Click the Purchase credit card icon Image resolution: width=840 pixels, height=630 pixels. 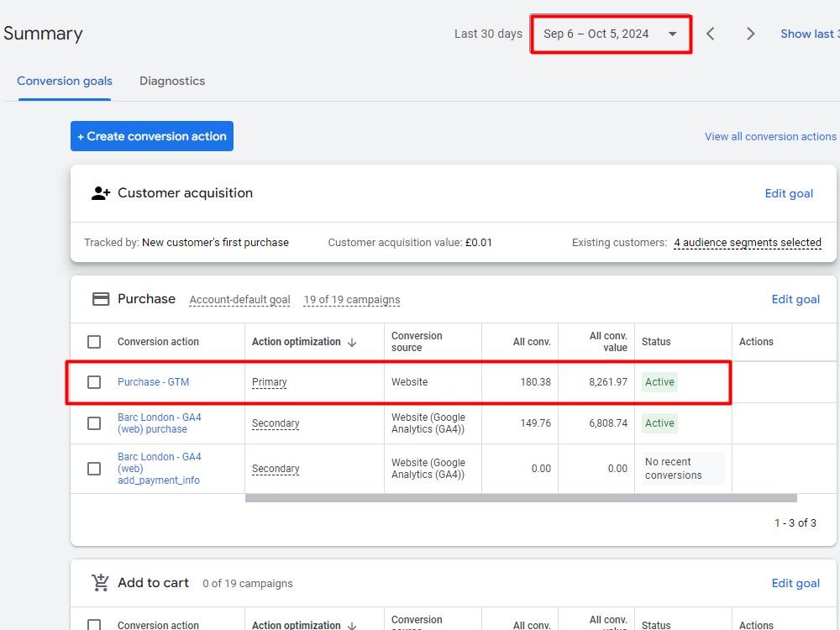pos(101,299)
